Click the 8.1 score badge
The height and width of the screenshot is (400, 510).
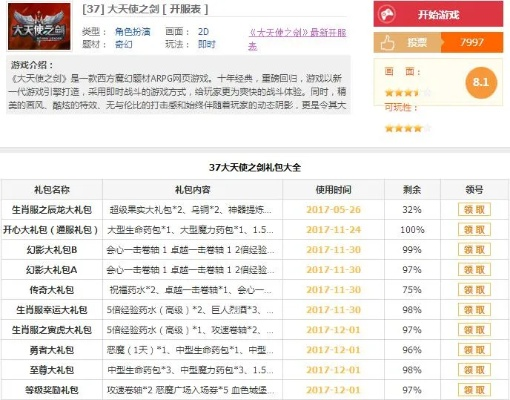(x=481, y=82)
